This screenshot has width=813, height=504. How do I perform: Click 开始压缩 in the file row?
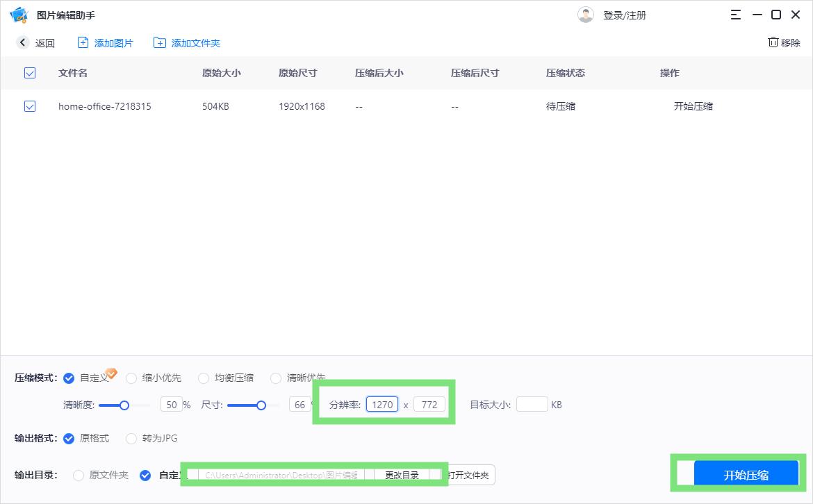point(693,106)
